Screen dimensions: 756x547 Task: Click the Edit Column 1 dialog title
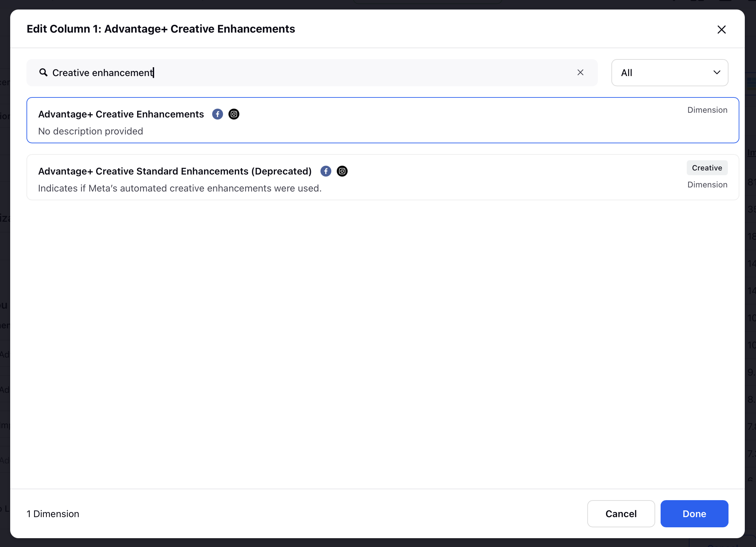pos(161,29)
